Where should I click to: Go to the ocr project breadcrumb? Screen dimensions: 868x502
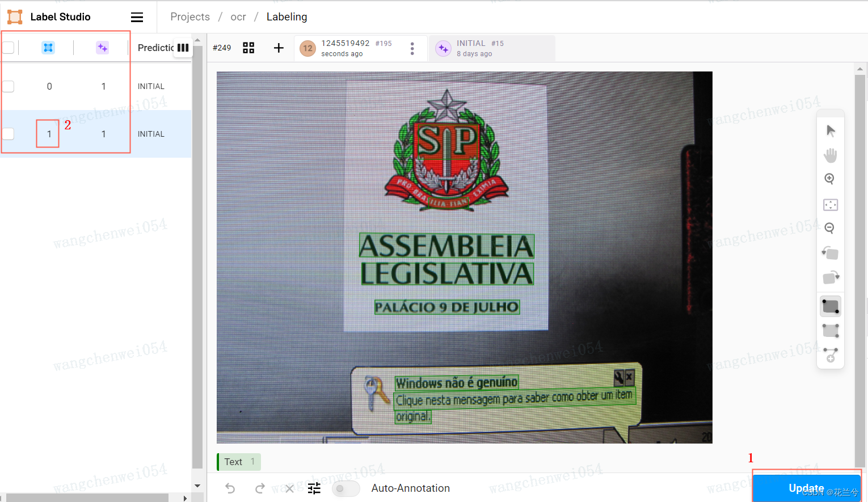[x=238, y=17]
